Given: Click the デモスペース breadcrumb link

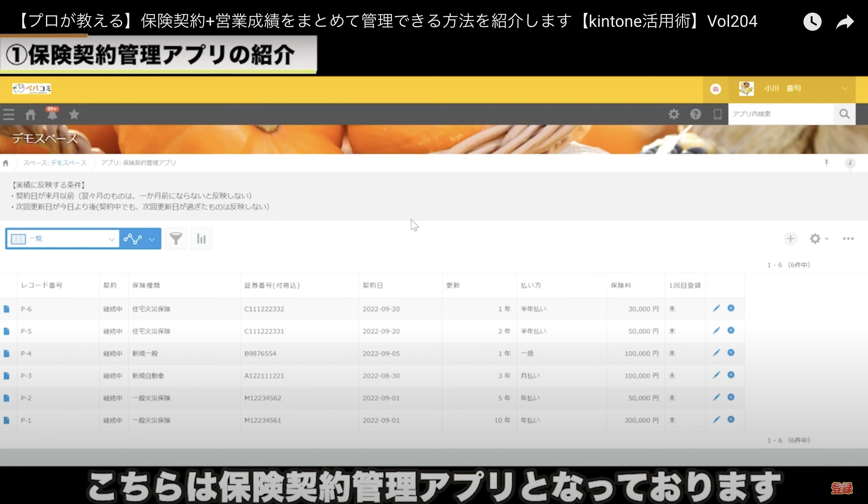Looking at the screenshot, I should tap(68, 162).
